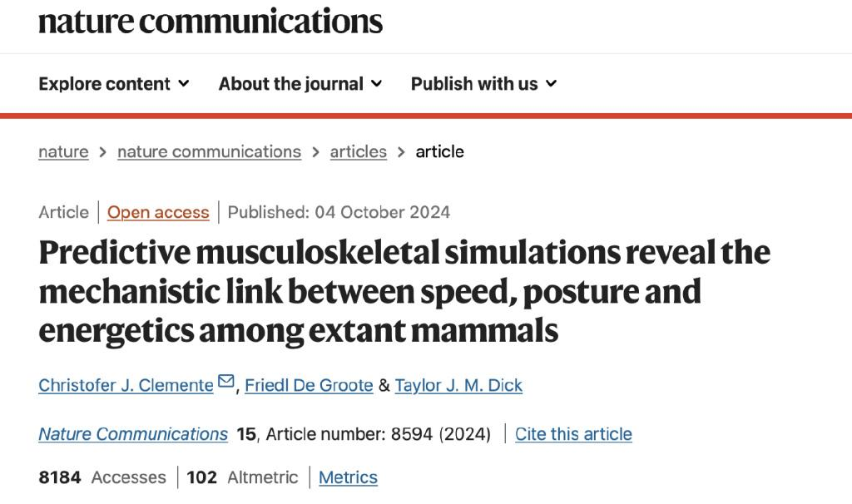The width and height of the screenshot is (852, 504).
Task: Go to the nature breadcrumb link
Action: pyautogui.click(x=63, y=151)
